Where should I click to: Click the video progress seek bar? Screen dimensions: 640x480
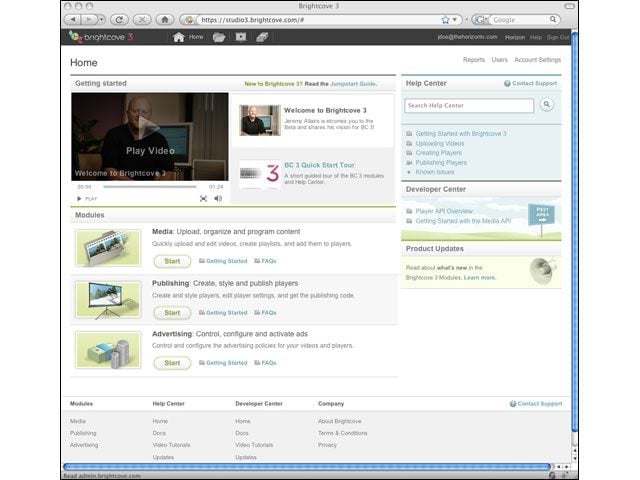coord(150,187)
